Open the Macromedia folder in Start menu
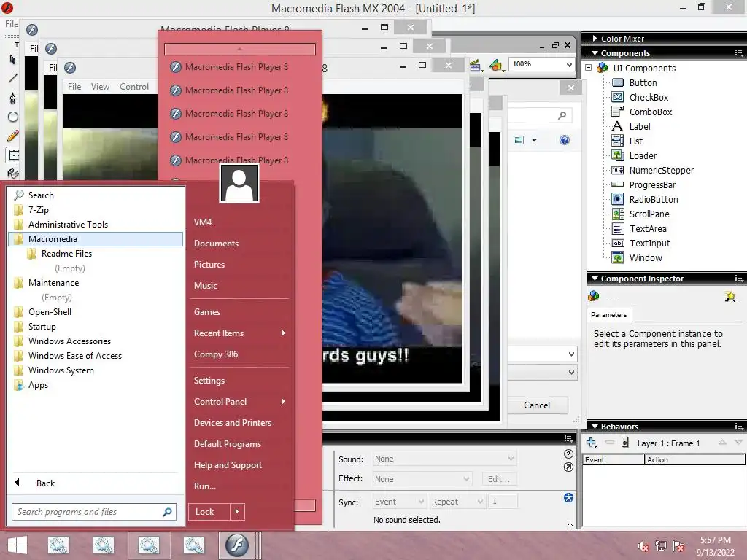Screen dimensions: 747x560 tap(96, 239)
